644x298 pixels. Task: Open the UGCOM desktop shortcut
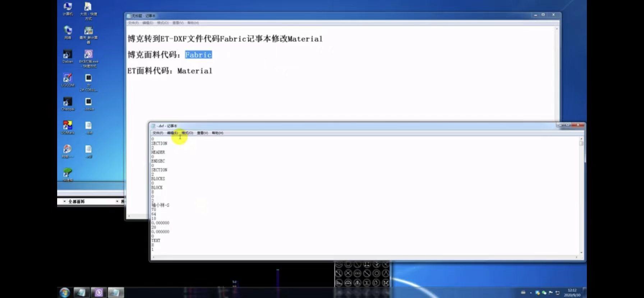(67, 80)
